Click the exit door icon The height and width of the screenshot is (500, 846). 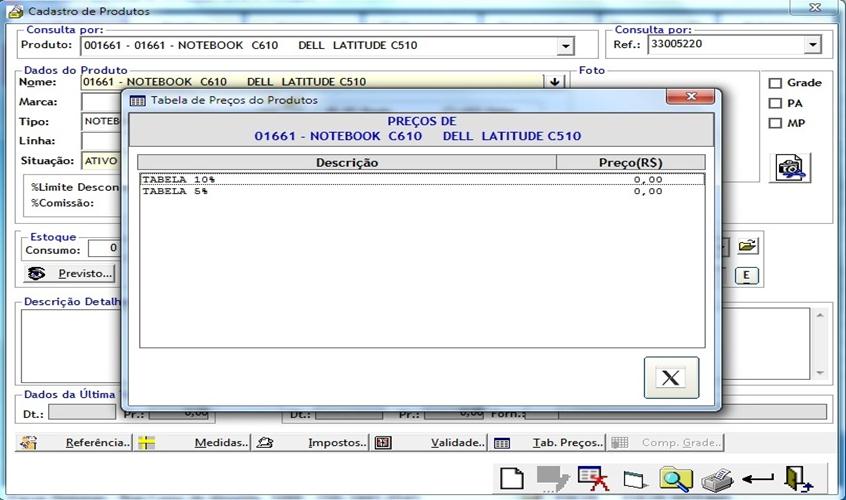[799, 479]
